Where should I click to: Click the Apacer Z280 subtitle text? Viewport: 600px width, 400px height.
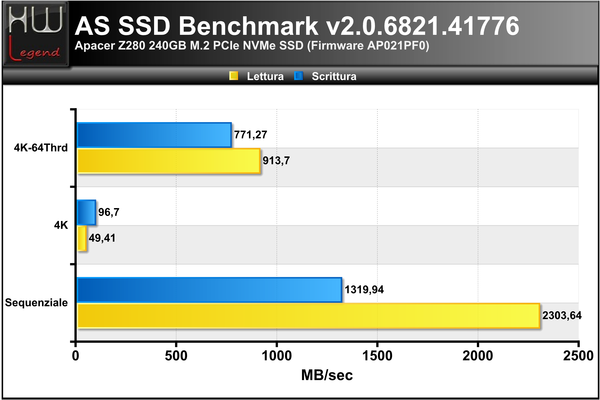(x=252, y=46)
